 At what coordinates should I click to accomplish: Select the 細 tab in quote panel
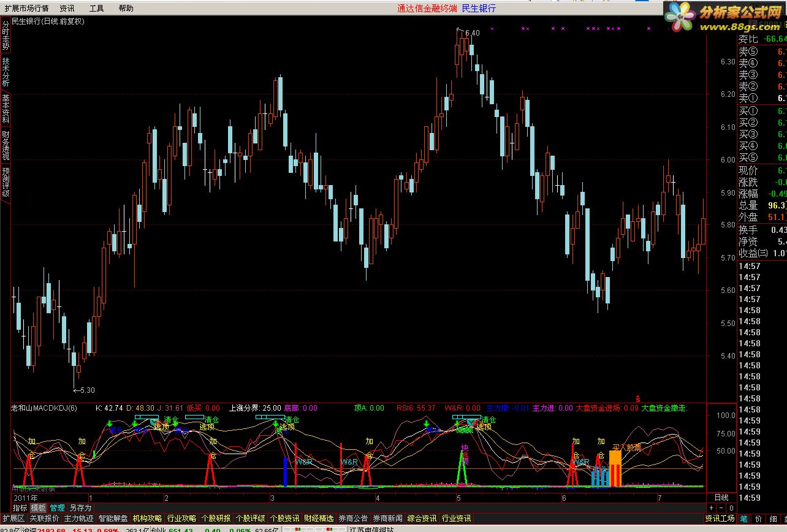point(773,519)
